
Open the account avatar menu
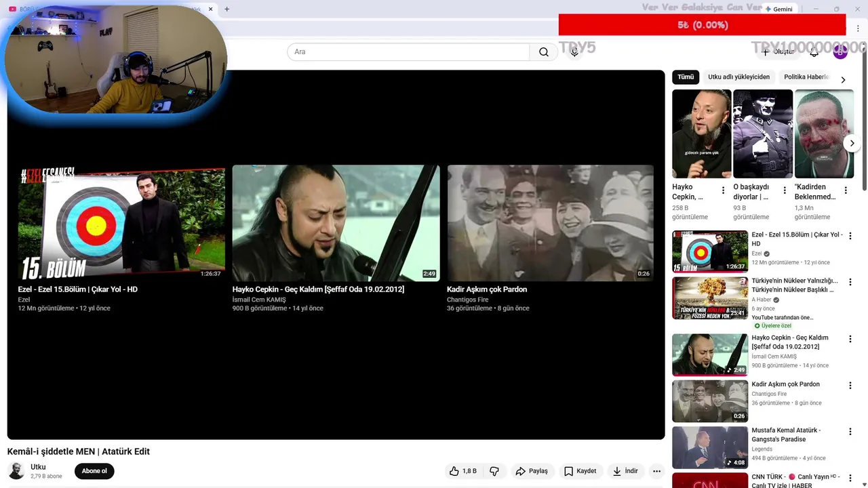840,52
